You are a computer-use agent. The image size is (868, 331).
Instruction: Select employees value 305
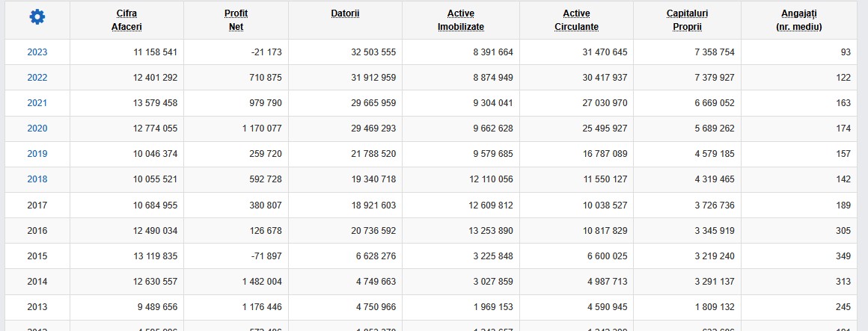pyautogui.click(x=843, y=230)
